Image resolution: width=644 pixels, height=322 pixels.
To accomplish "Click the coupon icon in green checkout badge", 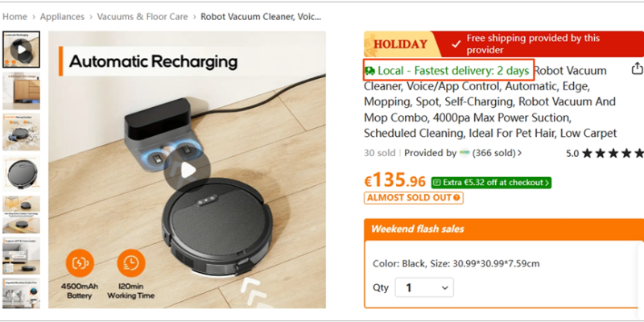I will (x=437, y=183).
